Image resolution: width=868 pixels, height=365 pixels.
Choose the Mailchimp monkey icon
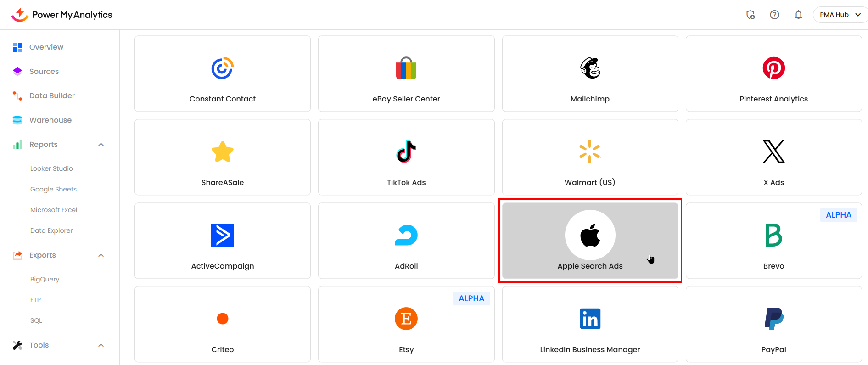point(590,68)
